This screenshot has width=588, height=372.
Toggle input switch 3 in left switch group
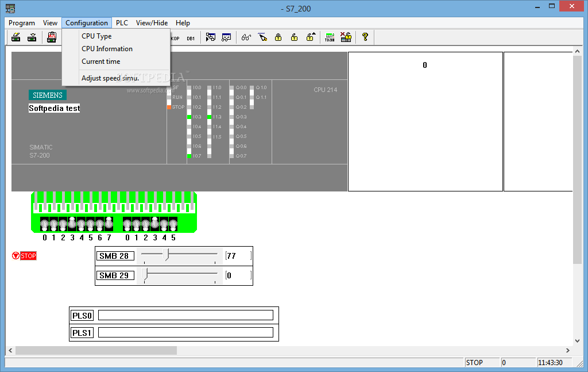72,224
